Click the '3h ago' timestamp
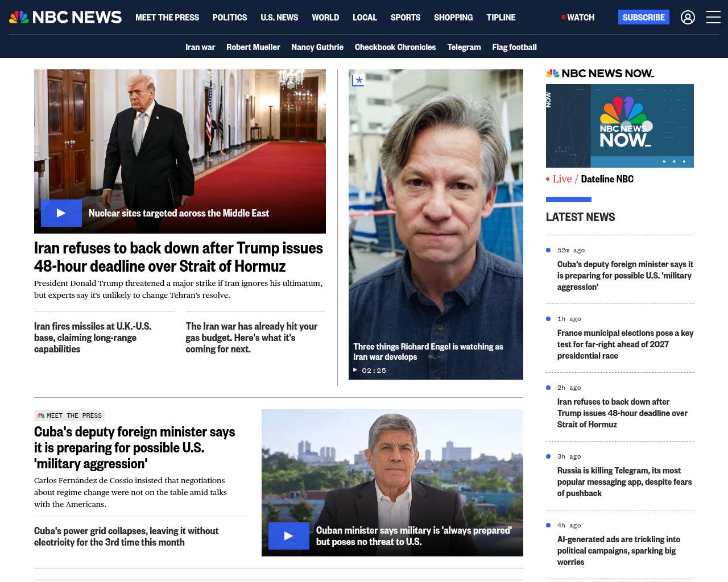This screenshot has width=728, height=582. coord(569,456)
